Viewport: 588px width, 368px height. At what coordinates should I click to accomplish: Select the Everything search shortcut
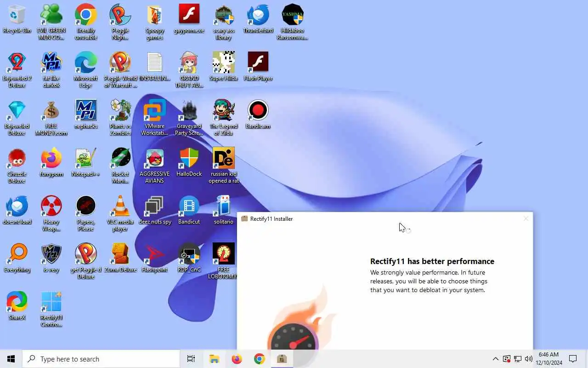pyautogui.click(x=17, y=259)
